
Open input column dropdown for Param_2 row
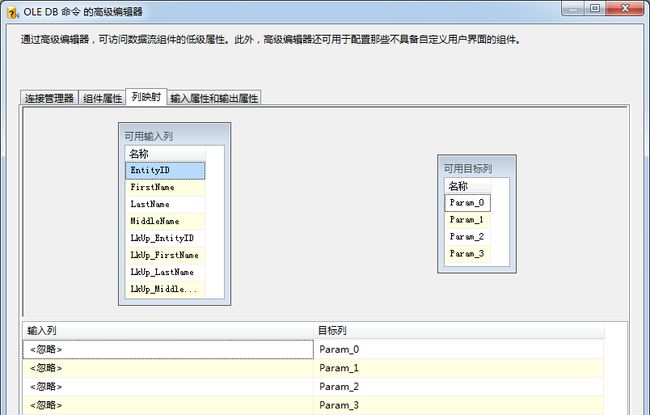pos(168,387)
